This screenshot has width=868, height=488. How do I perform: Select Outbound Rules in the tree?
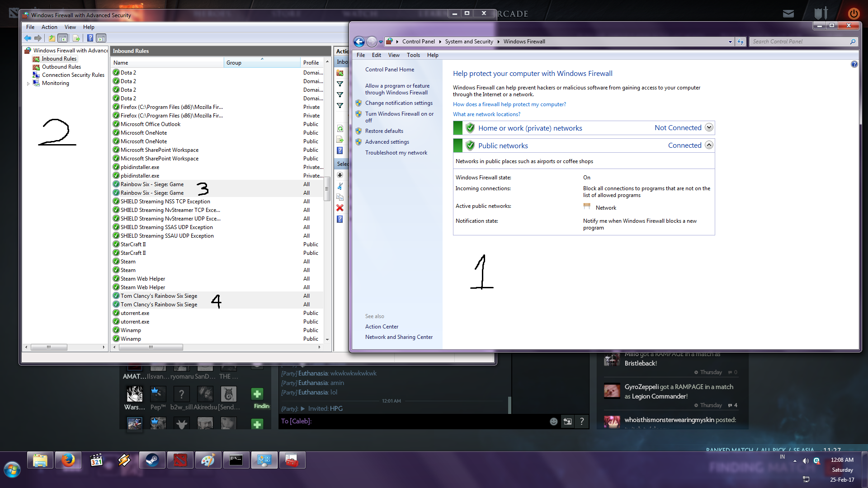(61, 67)
